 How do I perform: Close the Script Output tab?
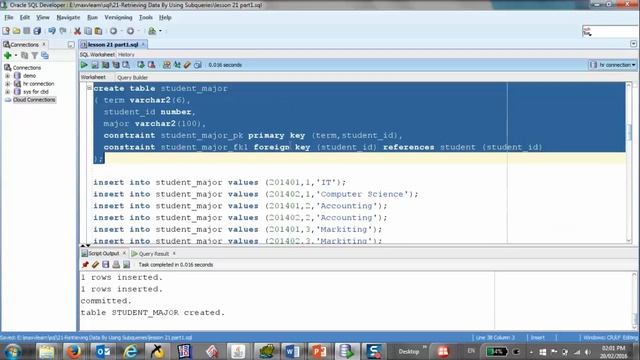pos(124,253)
